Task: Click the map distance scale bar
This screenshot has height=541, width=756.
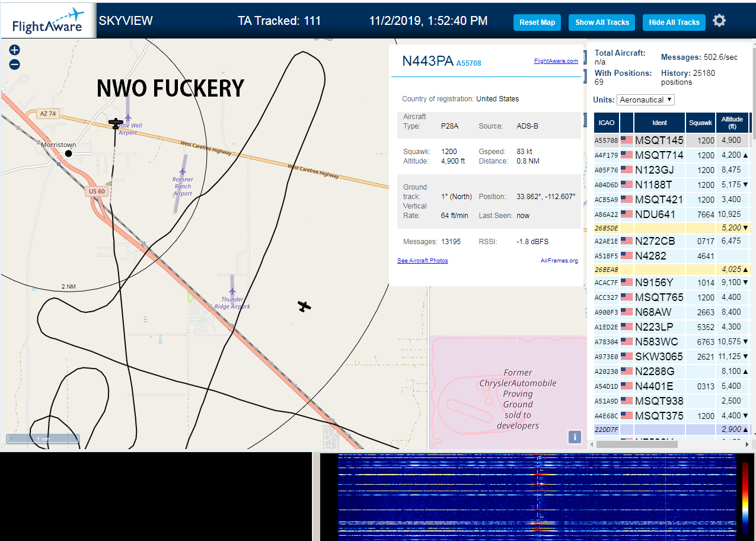Action: click(43, 439)
